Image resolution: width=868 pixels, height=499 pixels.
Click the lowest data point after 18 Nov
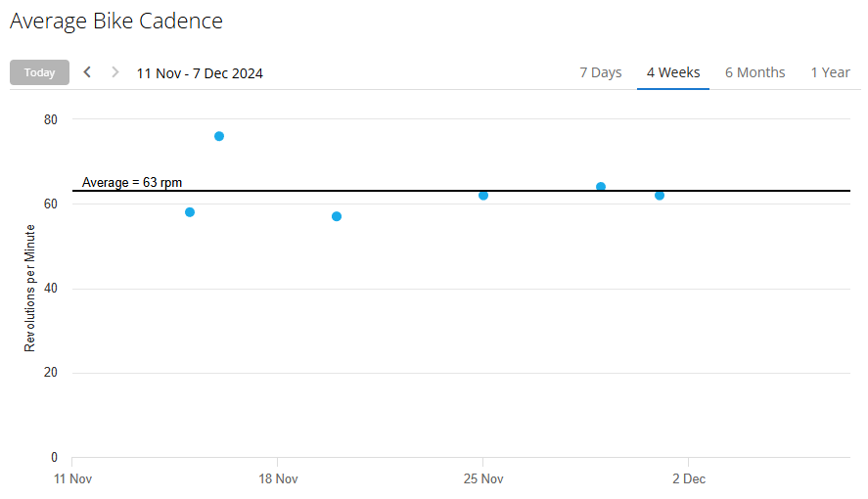(x=337, y=216)
